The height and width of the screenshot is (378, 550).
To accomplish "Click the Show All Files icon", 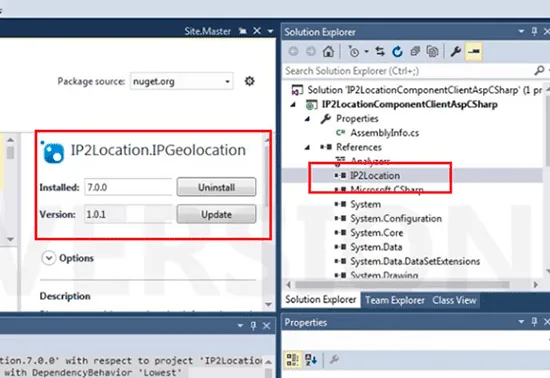I will 432,52.
